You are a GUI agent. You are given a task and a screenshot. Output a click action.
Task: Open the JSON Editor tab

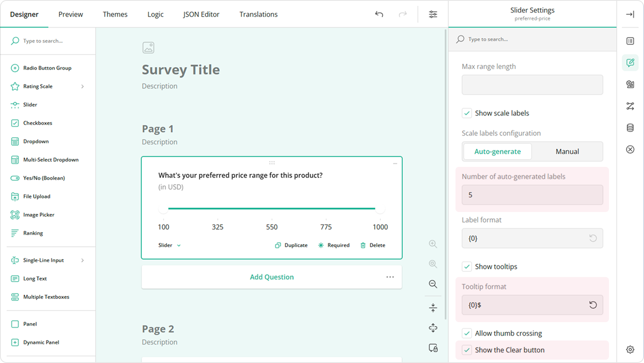pos(201,14)
